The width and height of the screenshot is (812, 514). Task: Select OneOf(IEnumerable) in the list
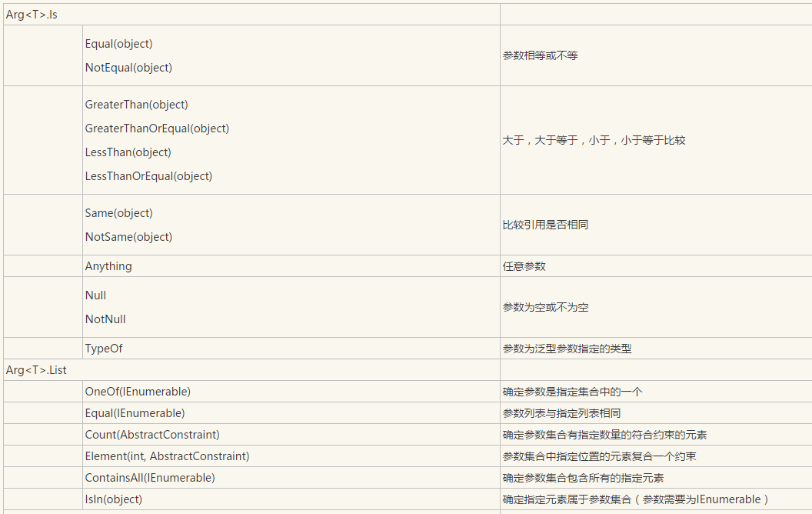tap(138, 392)
